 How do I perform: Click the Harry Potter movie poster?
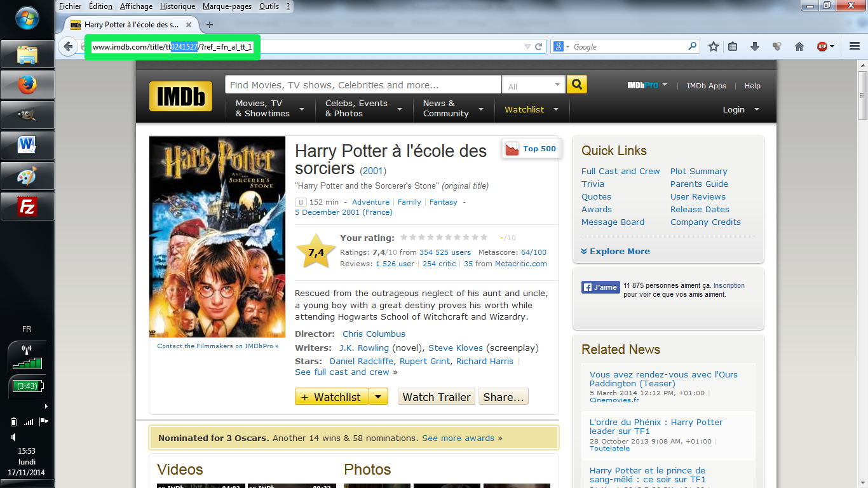(x=217, y=236)
